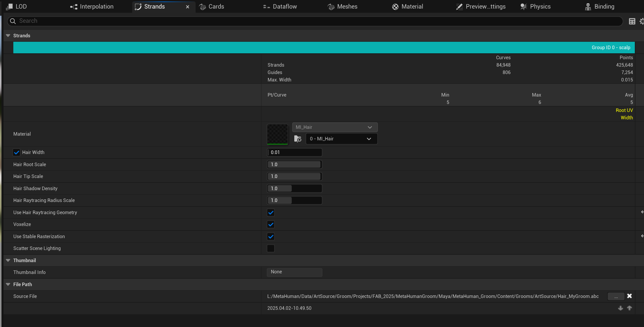The height and width of the screenshot is (327, 644).
Task: Switch to the Interpolation tab
Action: click(92, 7)
